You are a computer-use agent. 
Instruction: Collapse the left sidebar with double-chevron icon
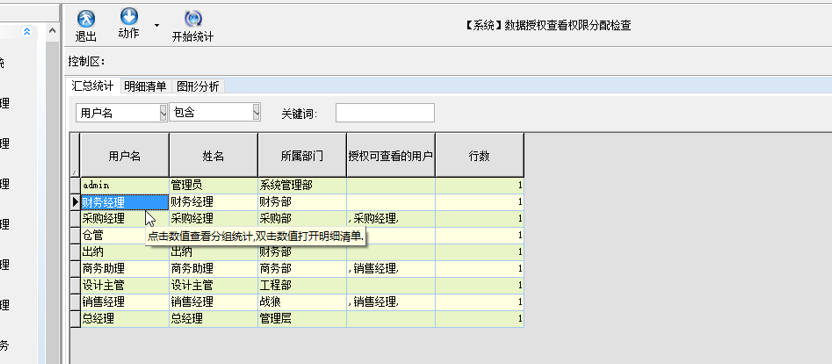27,32
